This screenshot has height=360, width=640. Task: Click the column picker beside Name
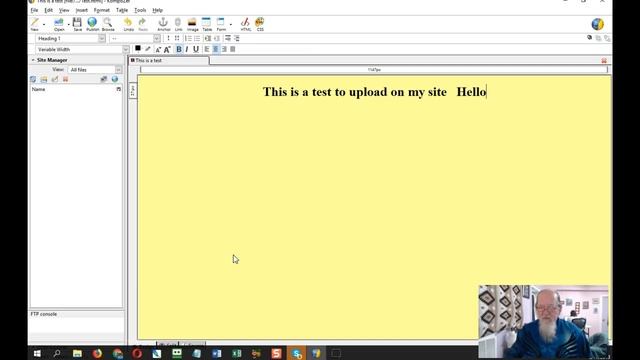click(119, 89)
